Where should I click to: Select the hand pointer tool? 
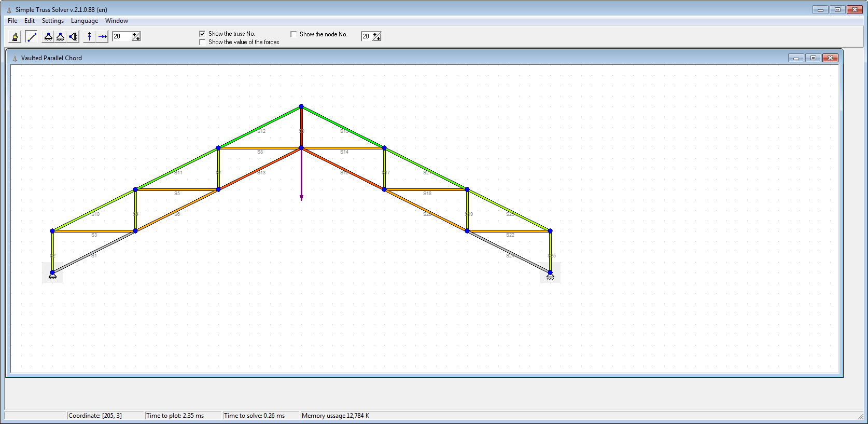point(15,36)
